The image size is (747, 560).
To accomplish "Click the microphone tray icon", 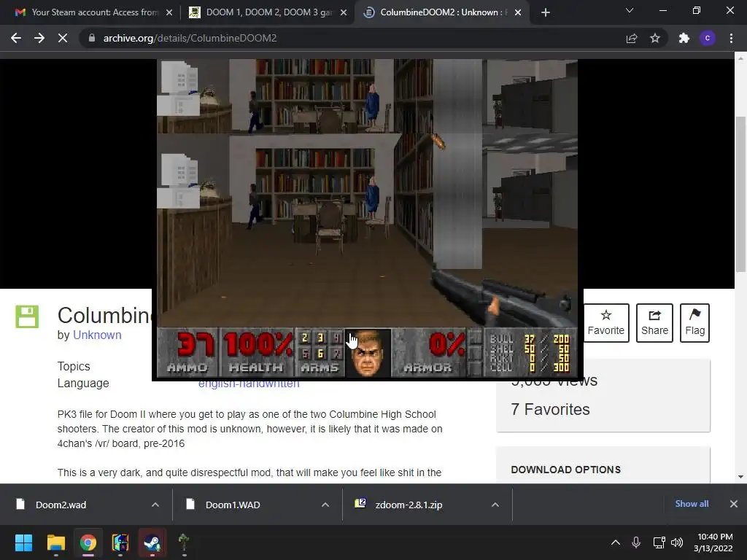I will 636,542.
